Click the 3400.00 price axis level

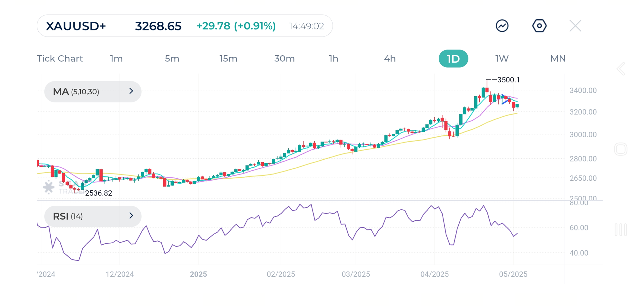(584, 90)
